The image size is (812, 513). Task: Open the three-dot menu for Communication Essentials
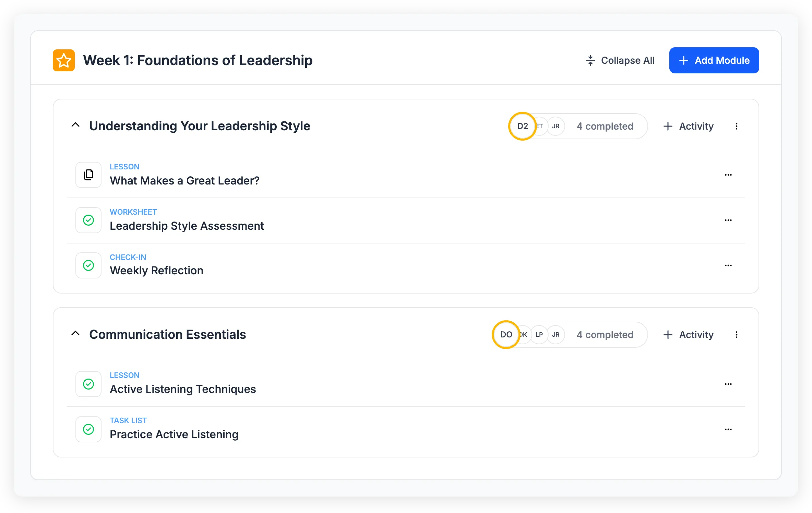pyautogui.click(x=736, y=335)
